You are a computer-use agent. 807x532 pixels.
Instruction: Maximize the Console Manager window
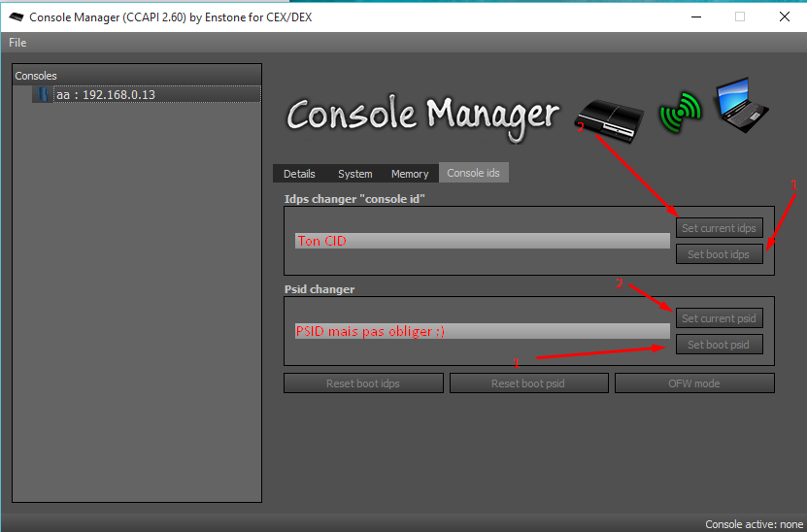tap(740, 17)
